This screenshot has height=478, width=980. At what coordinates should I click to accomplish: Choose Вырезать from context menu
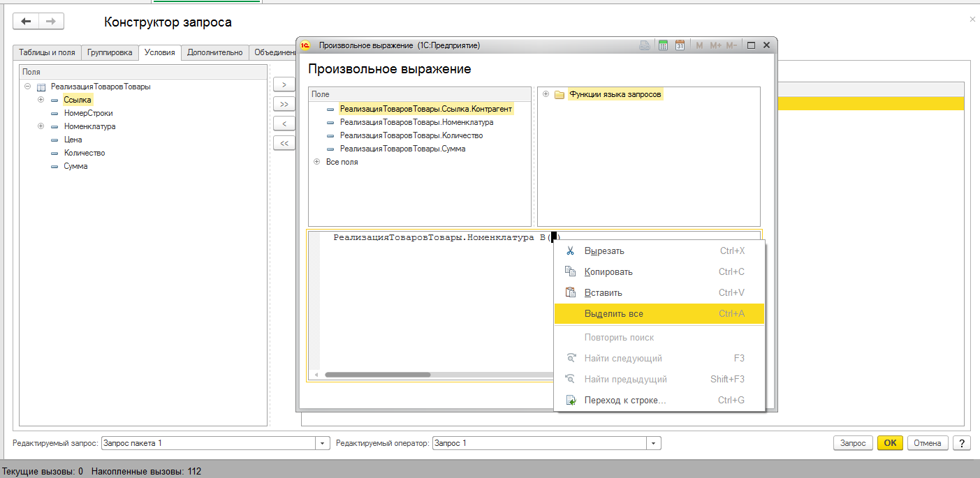point(659,251)
